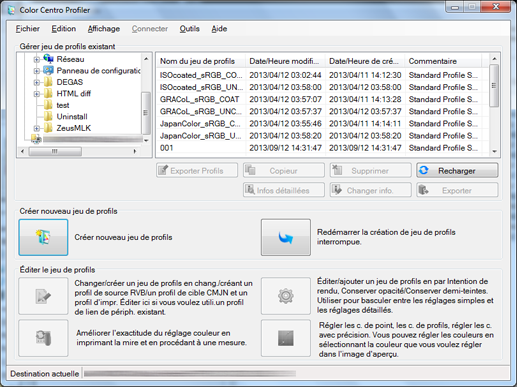This screenshot has height=387, width=517.
Task: Sort by Date/Heure modifi... column header
Action: [x=286, y=61]
